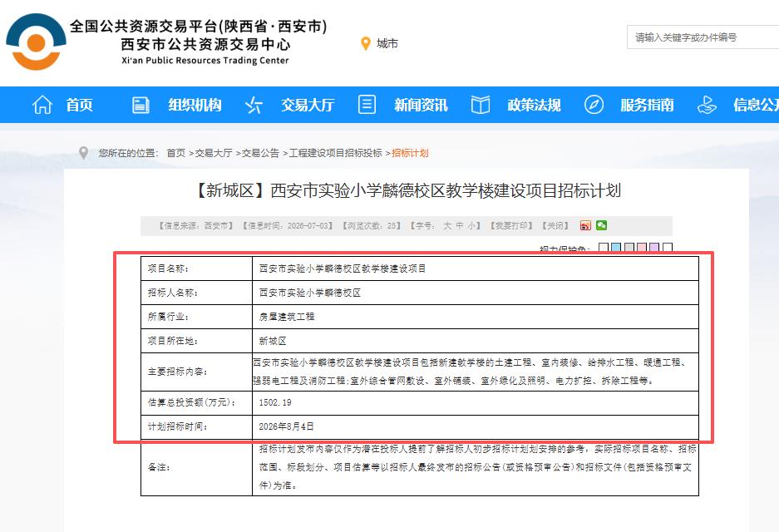The height and width of the screenshot is (532, 779).
Task: Click the 信息来源 西安市 text
Action: coord(195,225)
